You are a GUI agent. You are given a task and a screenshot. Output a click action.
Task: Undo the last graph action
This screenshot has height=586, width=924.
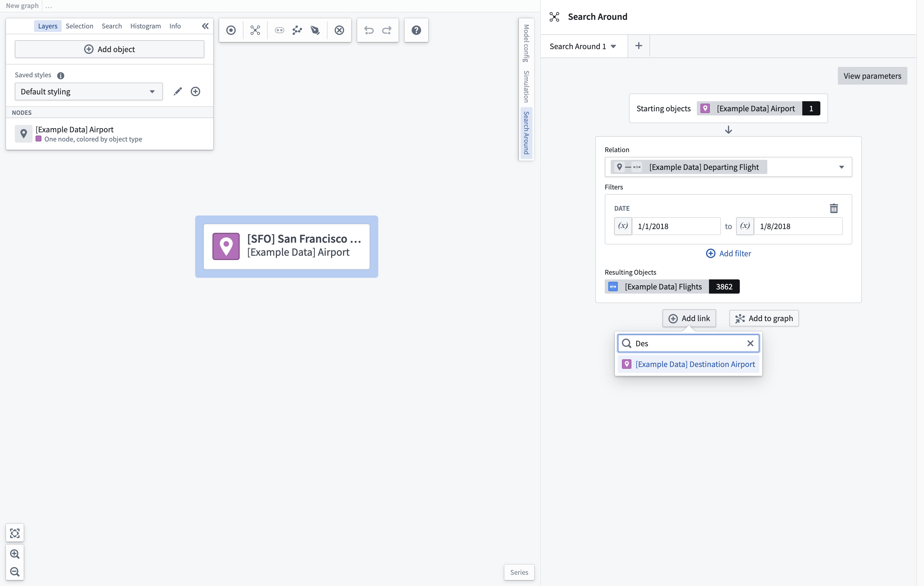click(x=369, y=30)
